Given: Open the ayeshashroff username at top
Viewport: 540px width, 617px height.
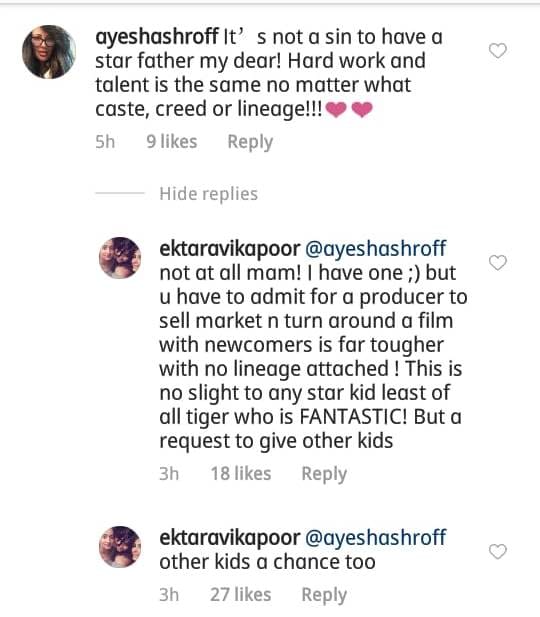Looking at the screenshot, I should tap(157, 37).
